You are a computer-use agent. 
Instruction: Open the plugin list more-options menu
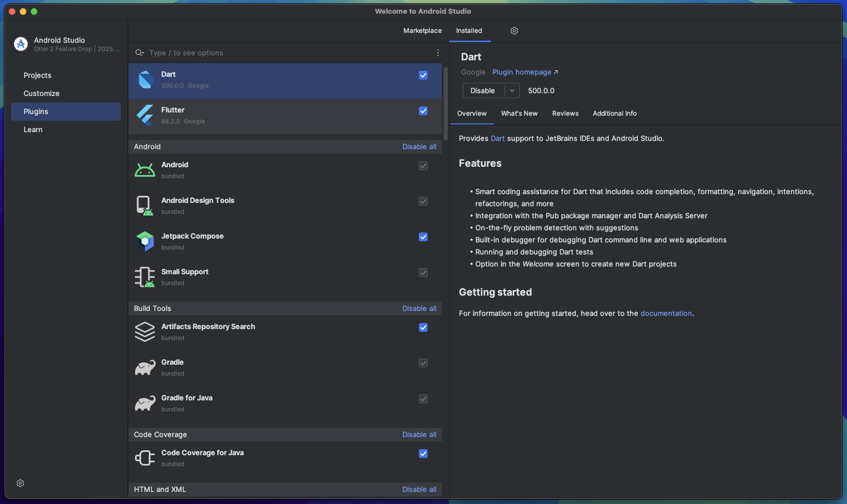[437, 53]
